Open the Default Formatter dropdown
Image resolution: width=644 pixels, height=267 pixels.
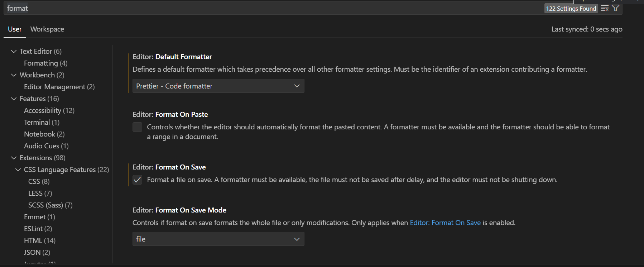coord(218,86)
